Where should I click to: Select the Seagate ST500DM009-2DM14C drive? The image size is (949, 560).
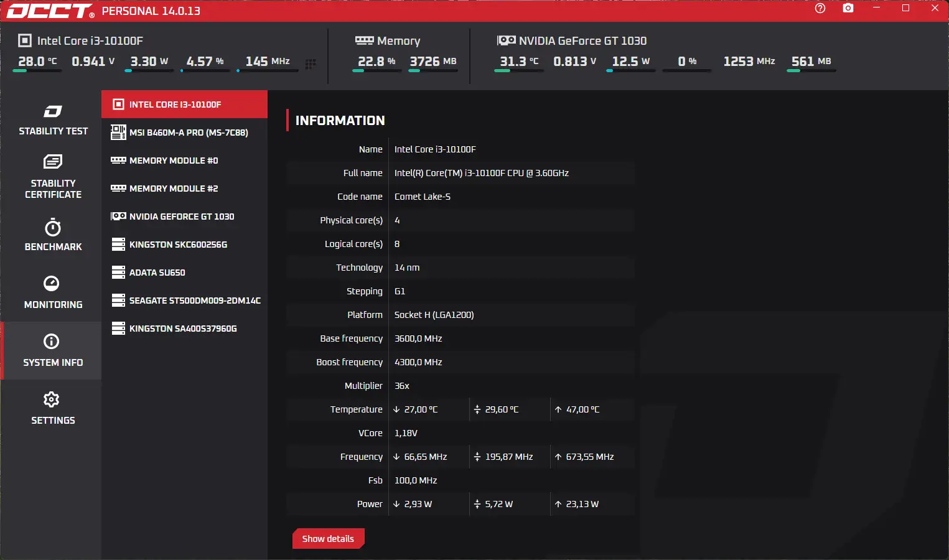184,301
